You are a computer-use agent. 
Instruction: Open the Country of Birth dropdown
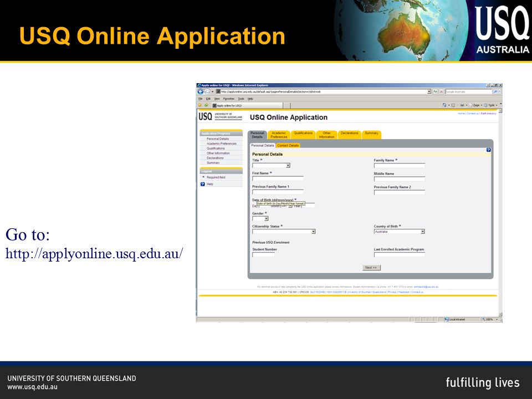(x=400, y=232)
